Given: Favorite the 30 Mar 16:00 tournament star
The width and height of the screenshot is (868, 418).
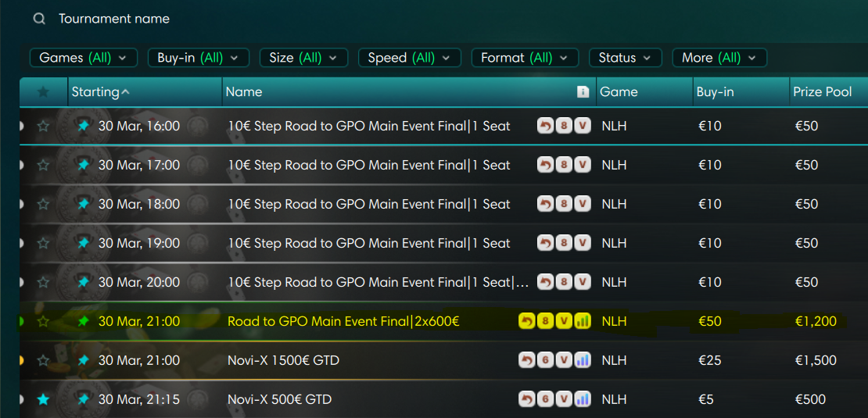Looking at the screenshot, I should [x=44, y=126].
